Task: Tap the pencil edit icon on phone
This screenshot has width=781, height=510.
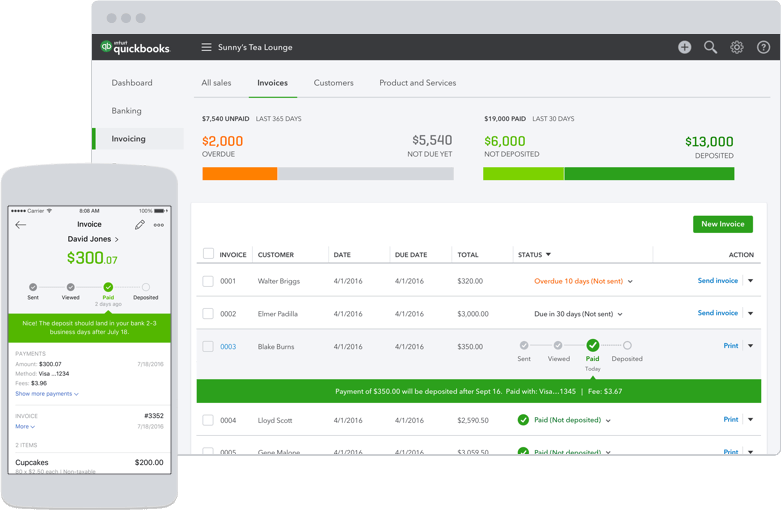Action: 140,225
